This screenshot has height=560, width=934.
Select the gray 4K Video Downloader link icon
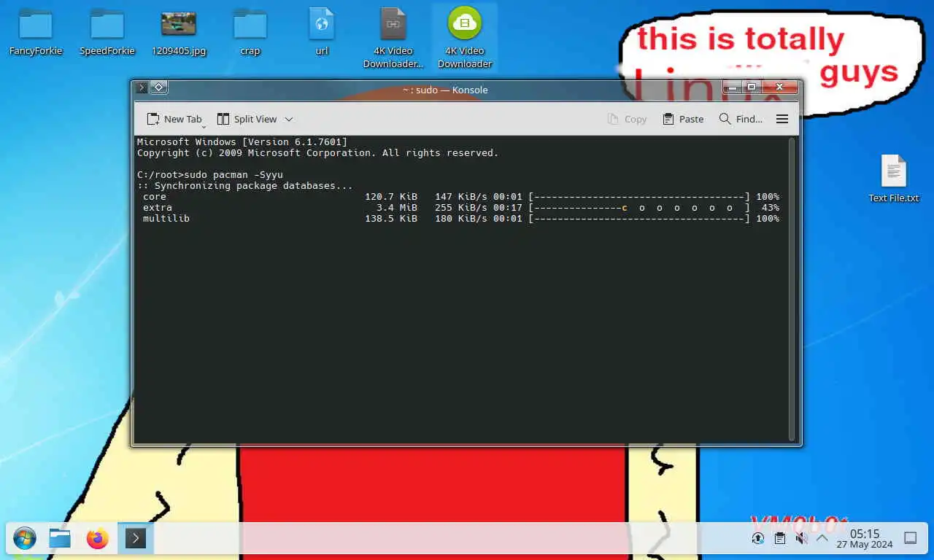click(x=393, y=36)
